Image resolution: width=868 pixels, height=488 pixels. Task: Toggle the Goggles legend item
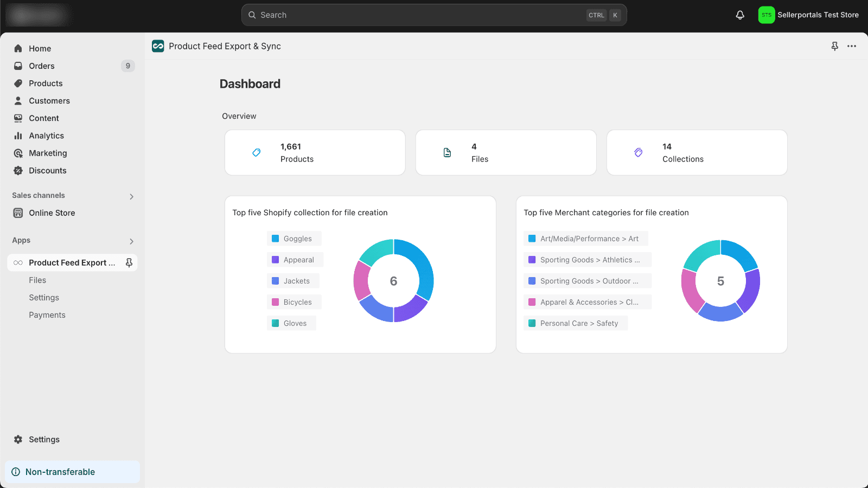[x=293, y=239]
